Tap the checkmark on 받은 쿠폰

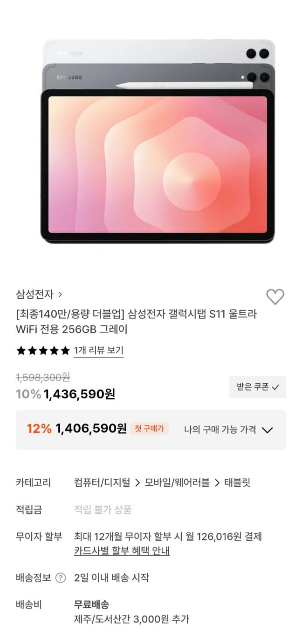(x=275, y=388)
